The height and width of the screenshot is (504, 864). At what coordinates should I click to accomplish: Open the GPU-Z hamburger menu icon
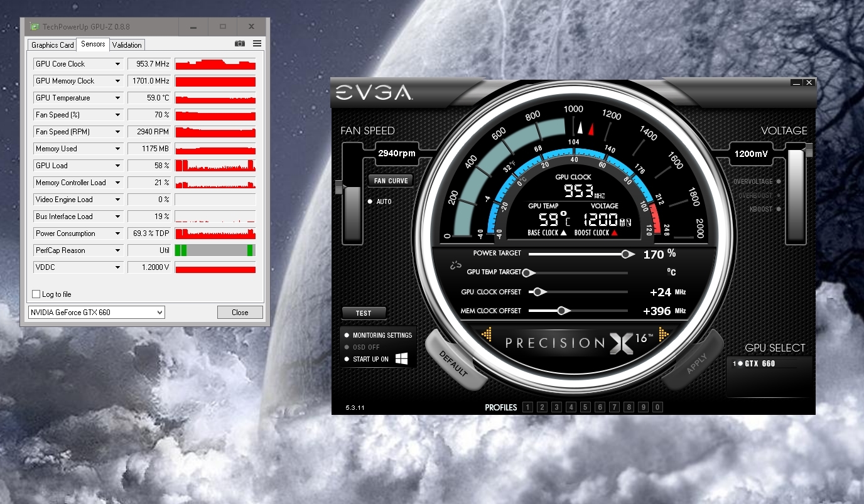coord(257,44)
